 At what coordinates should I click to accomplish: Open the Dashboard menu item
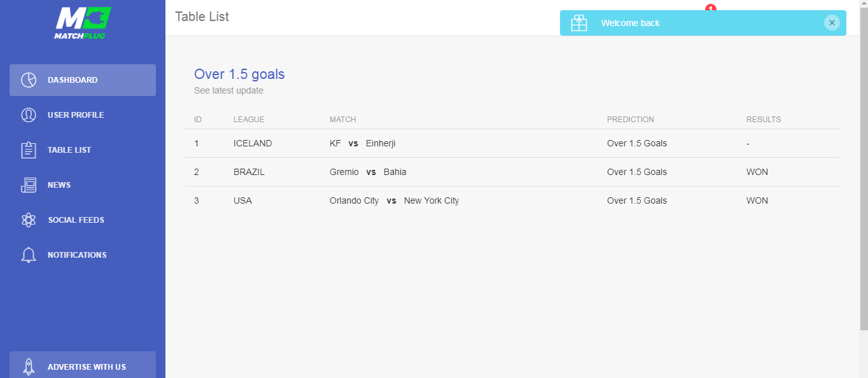coord(83,80)
